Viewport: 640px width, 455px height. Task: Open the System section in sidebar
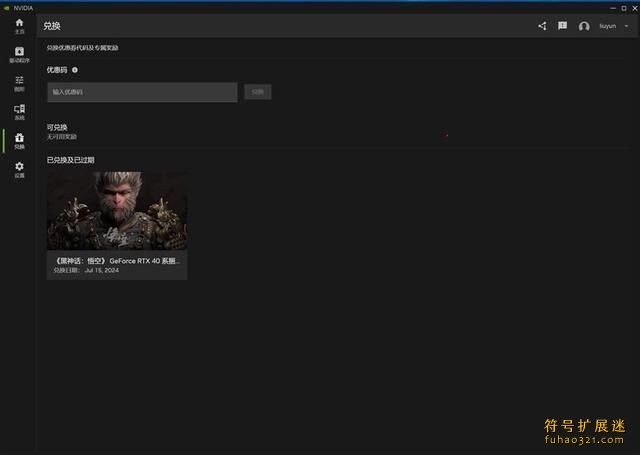coord(19,112)
